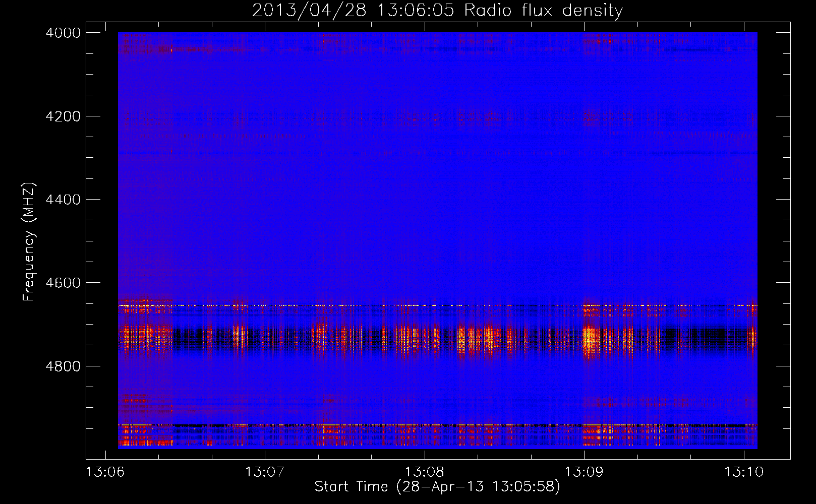
Task: Click the '4800' frequency axis label
Action: coord(63,366)
